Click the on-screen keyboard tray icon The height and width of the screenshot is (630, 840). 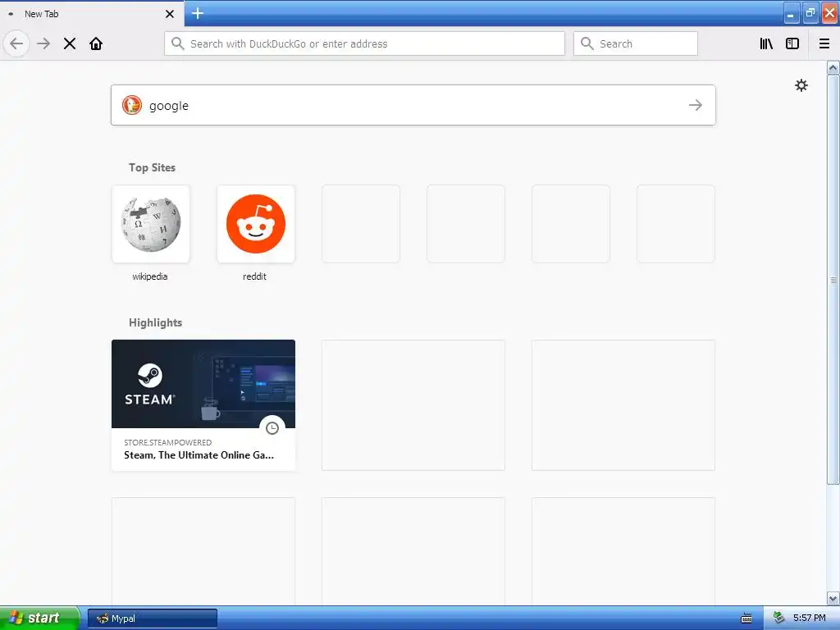[x=746, y=619]
